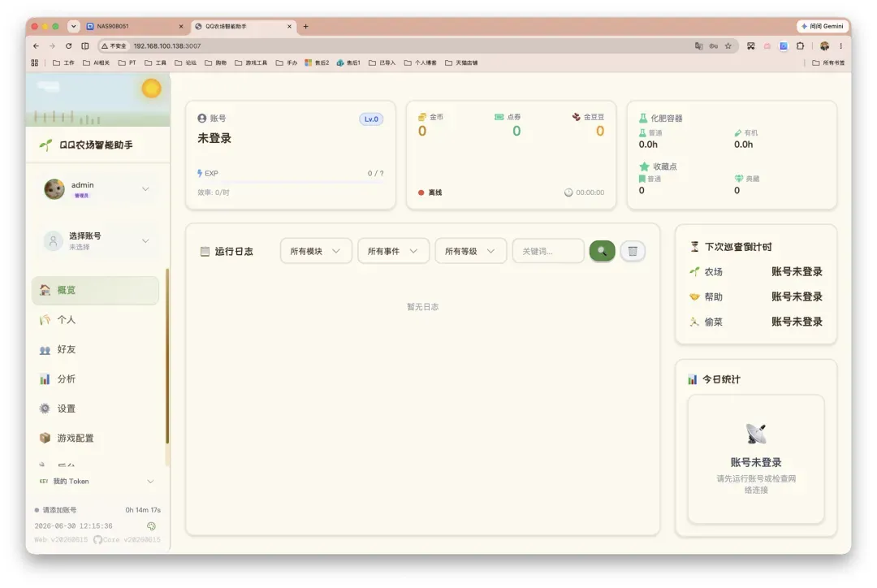Click the 00:00:00 runtime clock
The height and width of the screenshot is (588, 877).
pos(585,192)
